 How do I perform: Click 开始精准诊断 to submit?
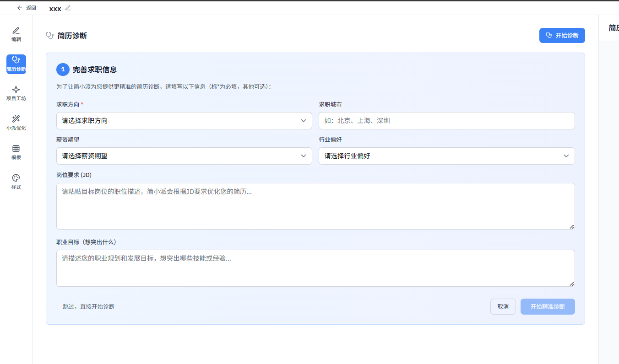pyautogui.click(x=548, y=306)
